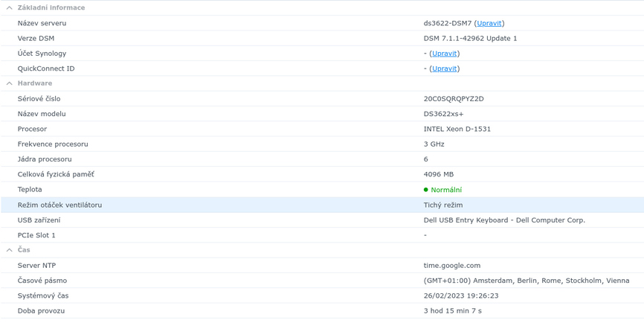Image resolution: width=644 pixels, height=323 pixels.
Task: Click model value DS3622xs+
Action: pos(443,114)
